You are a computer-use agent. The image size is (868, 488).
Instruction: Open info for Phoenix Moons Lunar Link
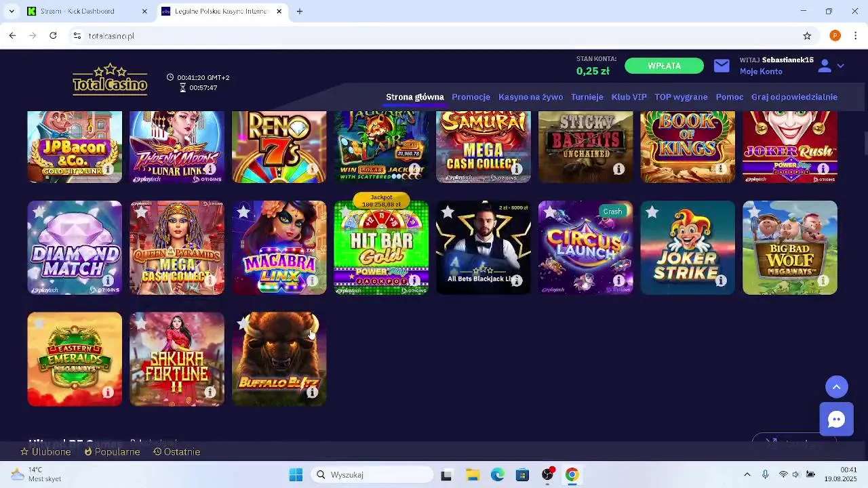click(210, 169)
